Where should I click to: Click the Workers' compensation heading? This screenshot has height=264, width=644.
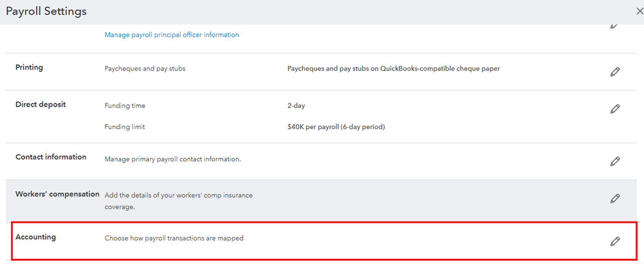coord(57,194)
